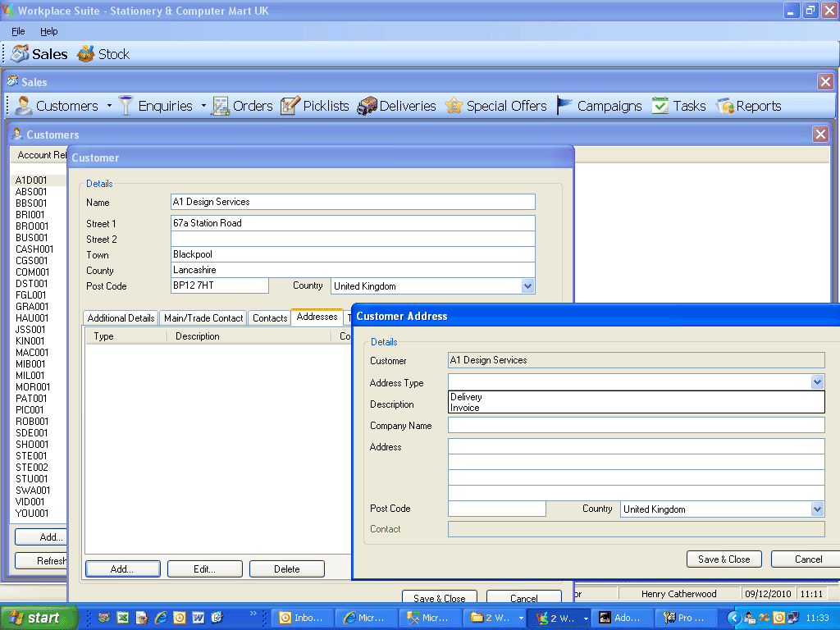
Task: Show more quick launch items
Action: click(253, 614)
